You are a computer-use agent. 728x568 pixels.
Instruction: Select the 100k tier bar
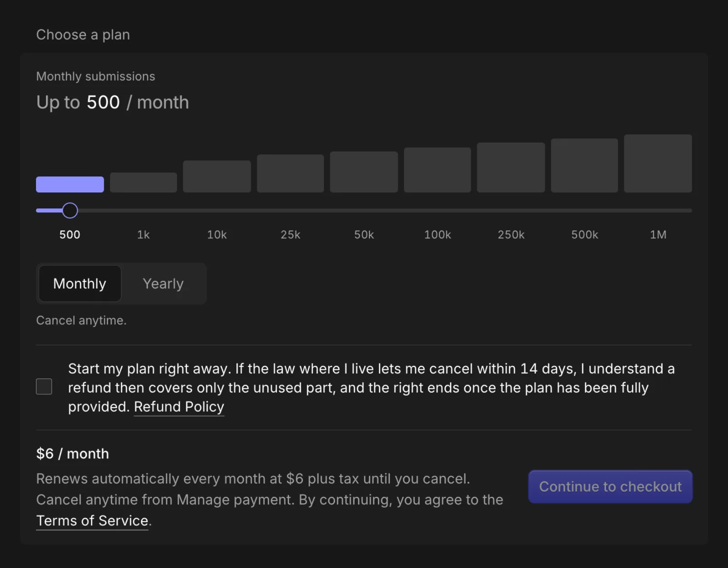(437, 170)
